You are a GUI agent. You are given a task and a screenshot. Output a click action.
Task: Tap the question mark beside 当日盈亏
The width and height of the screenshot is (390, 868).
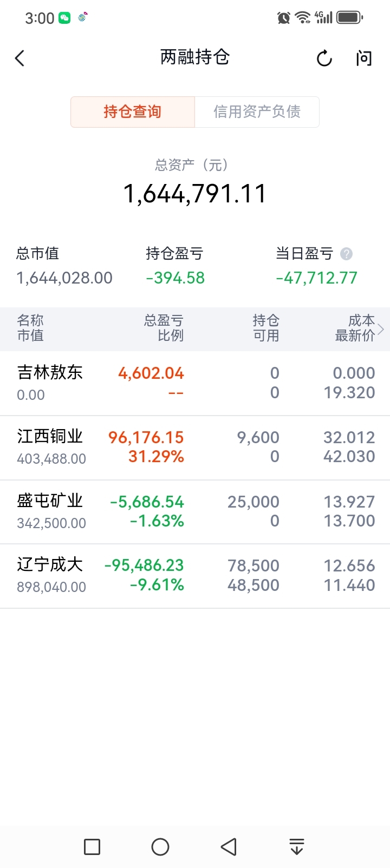click(x=346, y=253)
